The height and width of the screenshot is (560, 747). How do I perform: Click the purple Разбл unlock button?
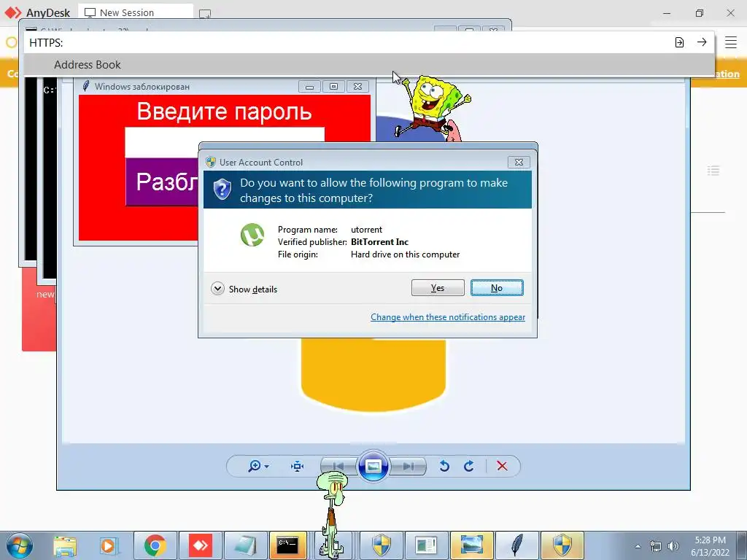162,182
